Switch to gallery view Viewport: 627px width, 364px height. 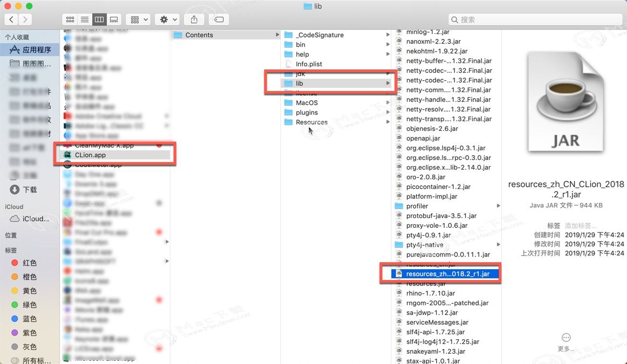(114, 19)
